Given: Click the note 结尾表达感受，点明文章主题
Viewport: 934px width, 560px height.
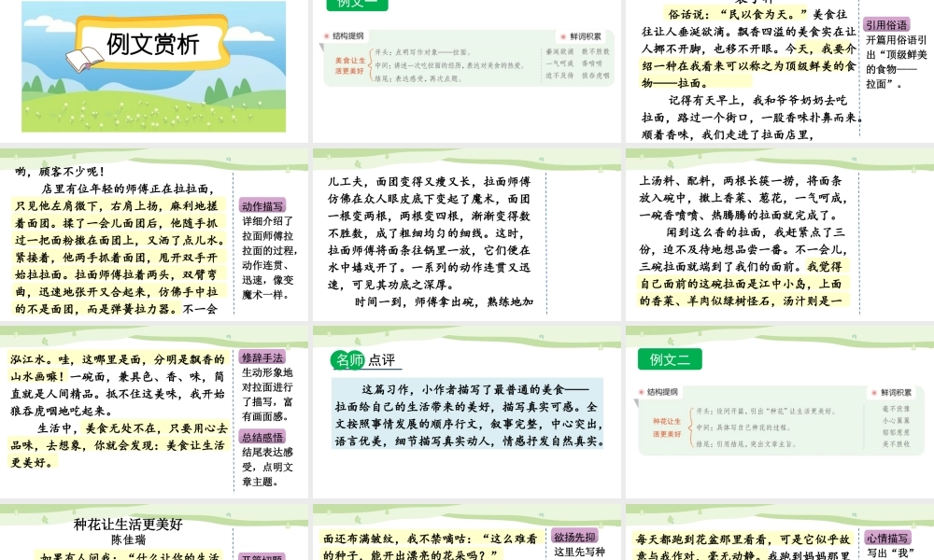Looking at the screenshot, I should pyautogui.click(x=267, y=468).
